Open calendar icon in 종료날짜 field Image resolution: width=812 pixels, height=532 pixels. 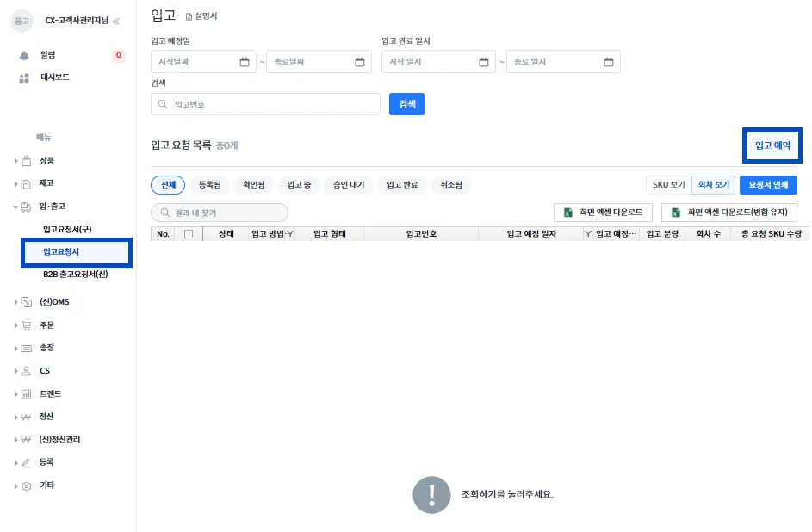pos(360,62)
